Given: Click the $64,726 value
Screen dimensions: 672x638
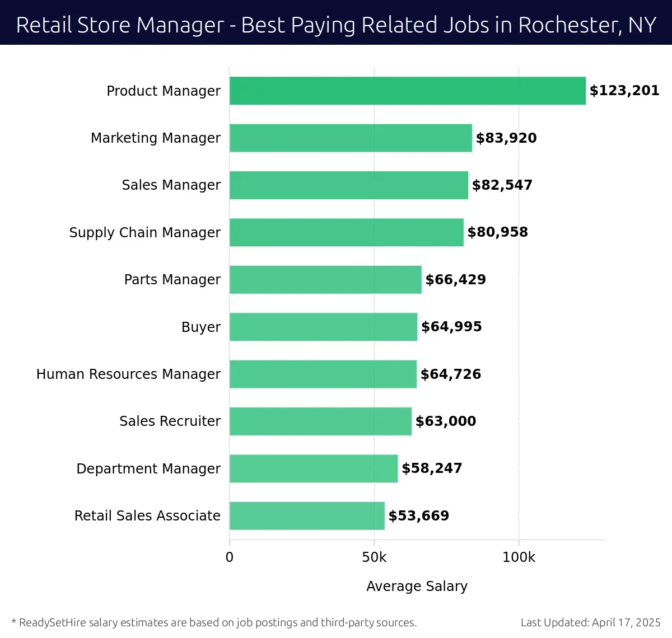Looking at the screenshot, I should tap(451, 374).
